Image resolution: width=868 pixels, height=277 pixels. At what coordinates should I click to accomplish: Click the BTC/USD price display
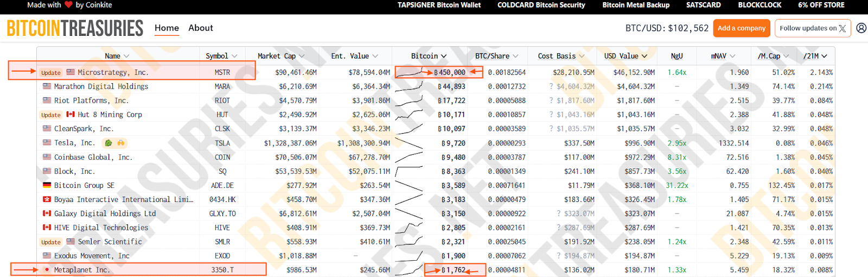(x=667, y=28)
